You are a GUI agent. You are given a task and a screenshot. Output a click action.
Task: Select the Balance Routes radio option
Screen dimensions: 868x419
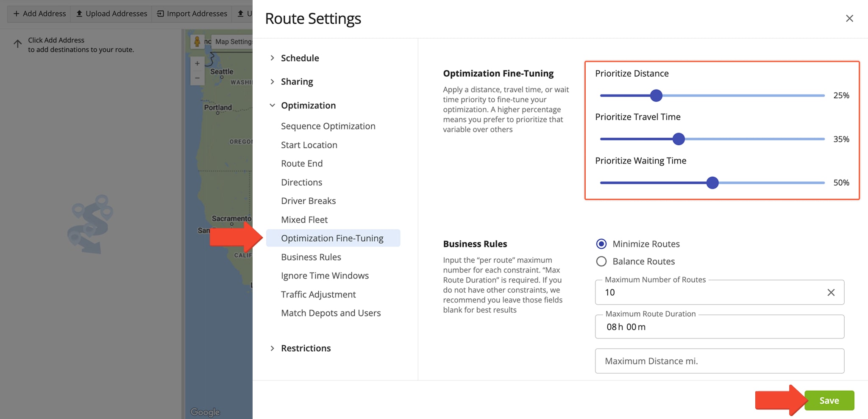601,261
